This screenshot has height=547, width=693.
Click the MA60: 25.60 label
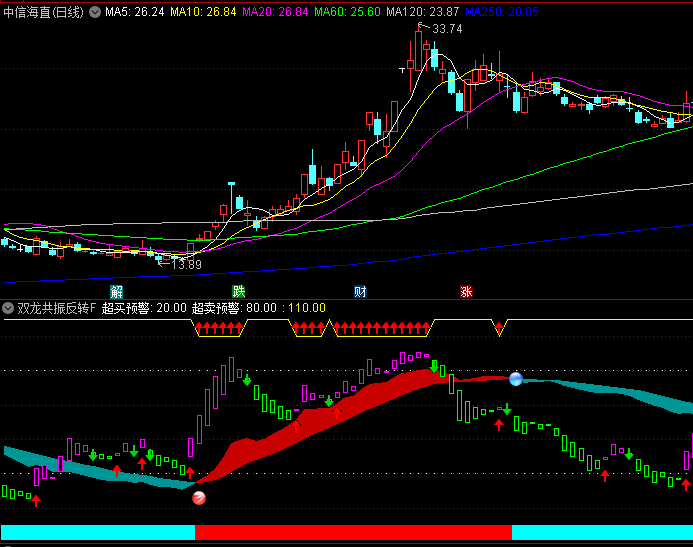pos(347,12)
